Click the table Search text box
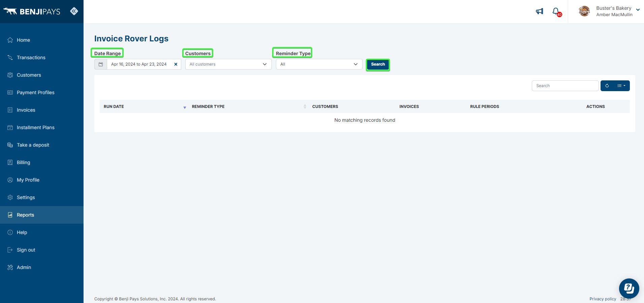Viewport: 644px width, 303px height. tap(565, 86)
